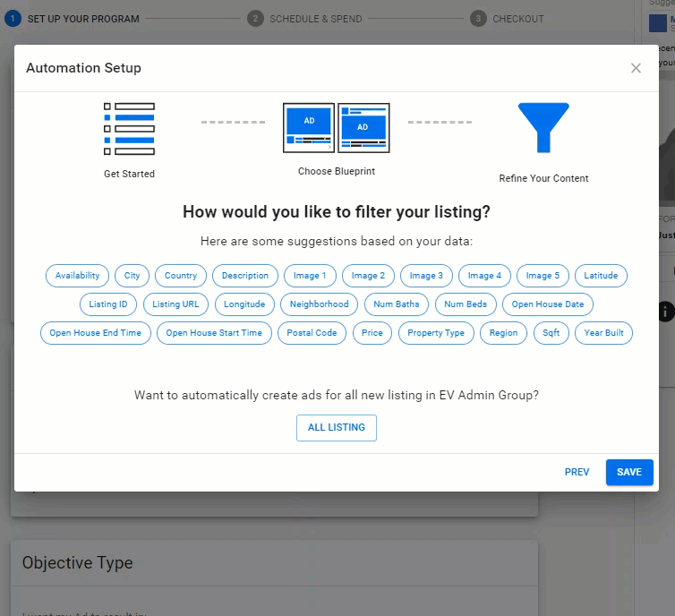Select the Availability filter chip
The image size is (675, 616).
click(78, 276)
